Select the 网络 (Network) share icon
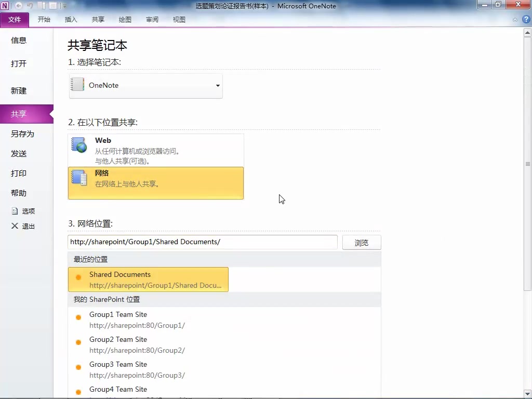Screen dimensions: 532x399 (x=79, y=178)
